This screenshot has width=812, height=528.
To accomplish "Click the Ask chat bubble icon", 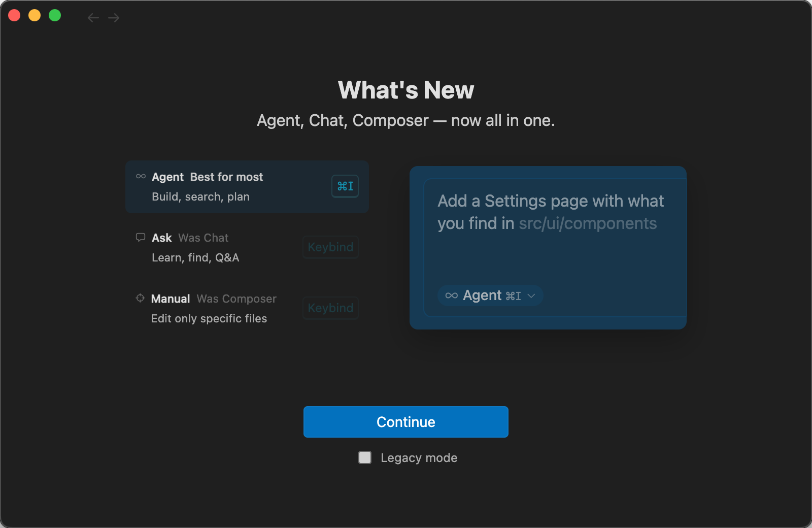I will click(x=141, y=238).
